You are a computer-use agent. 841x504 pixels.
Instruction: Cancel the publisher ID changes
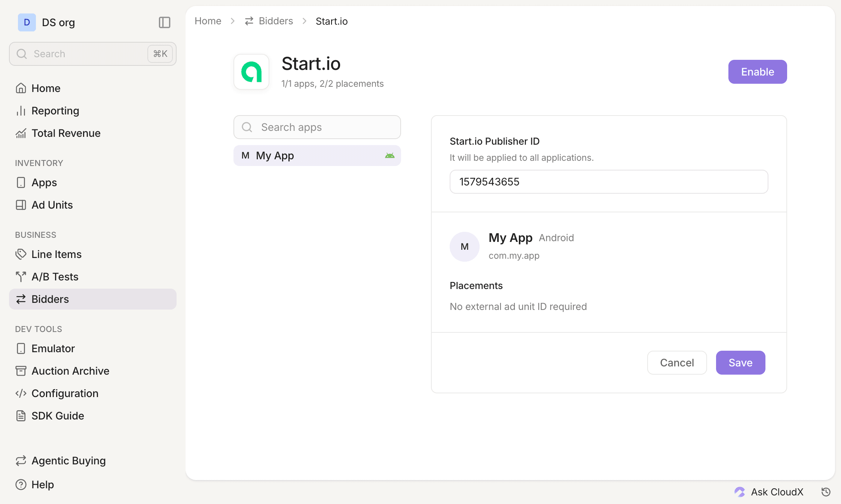(x=677, y=363)
